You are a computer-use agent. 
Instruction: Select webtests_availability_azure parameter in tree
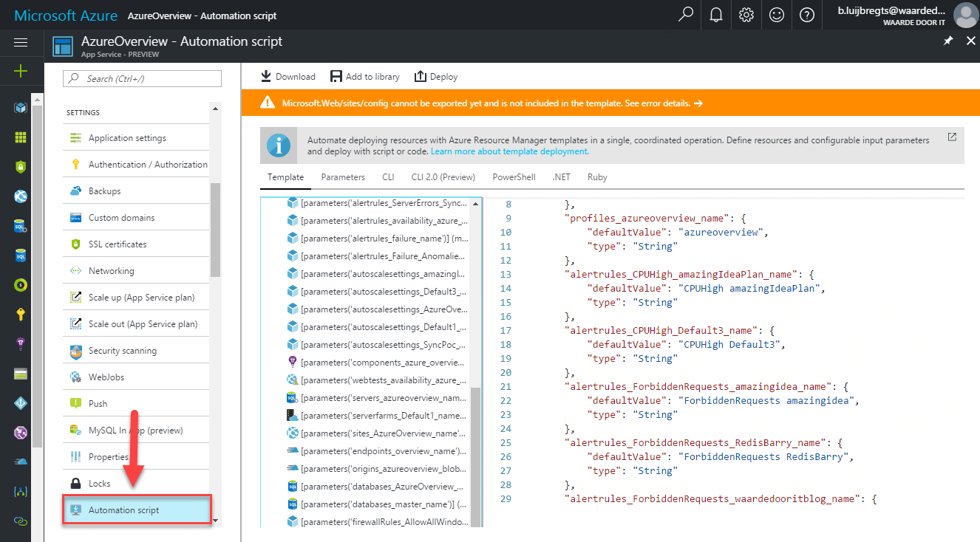click(377, 380)
